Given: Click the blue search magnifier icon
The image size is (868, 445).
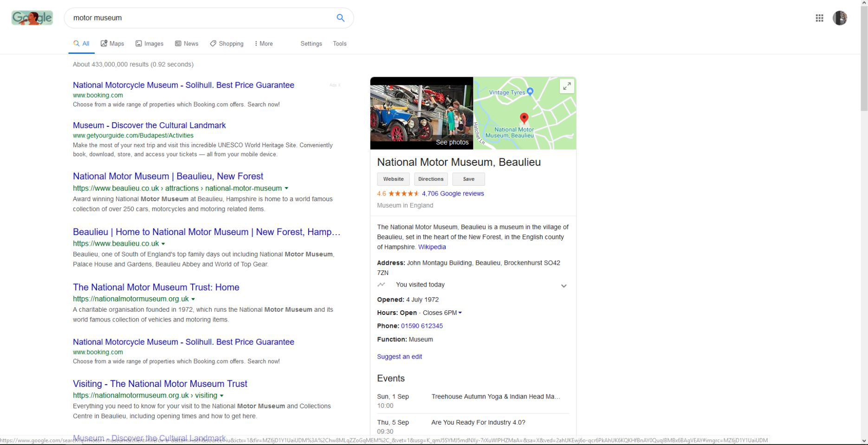Looking at the screenshot, I should tap(340, 18).
